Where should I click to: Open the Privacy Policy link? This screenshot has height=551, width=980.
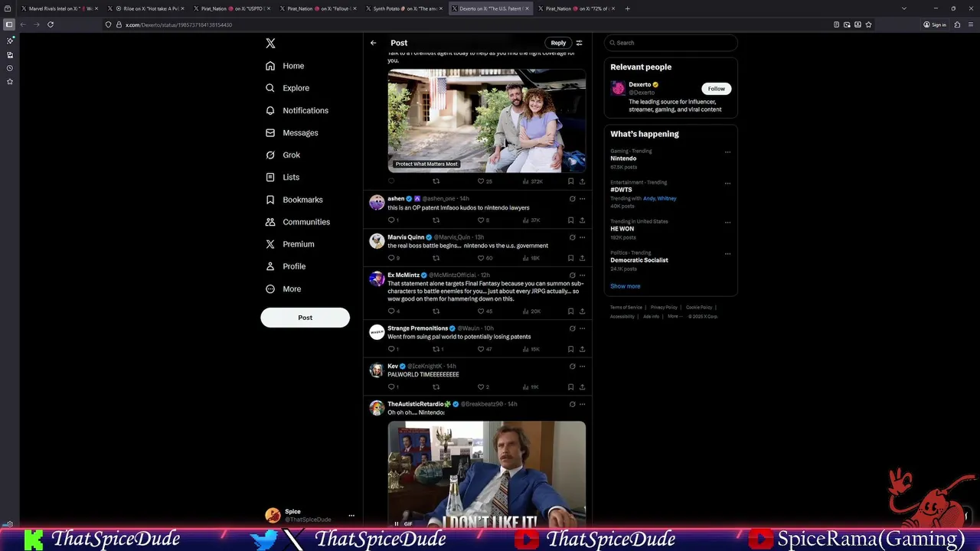[664, 308]
